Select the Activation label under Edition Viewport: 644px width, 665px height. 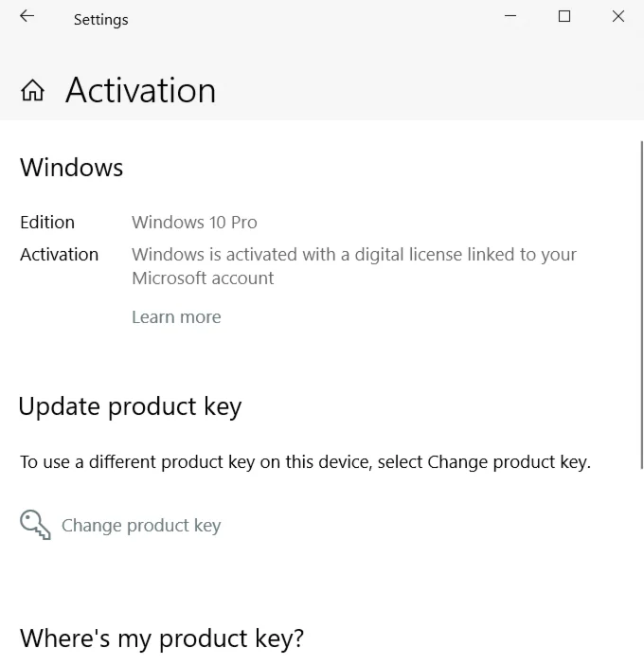tap(59, 255)
